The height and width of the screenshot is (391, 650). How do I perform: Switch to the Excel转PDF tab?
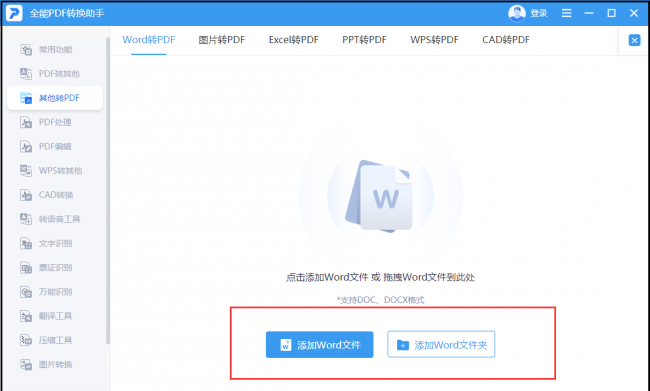pyautogui.click(x=293, y=40)
